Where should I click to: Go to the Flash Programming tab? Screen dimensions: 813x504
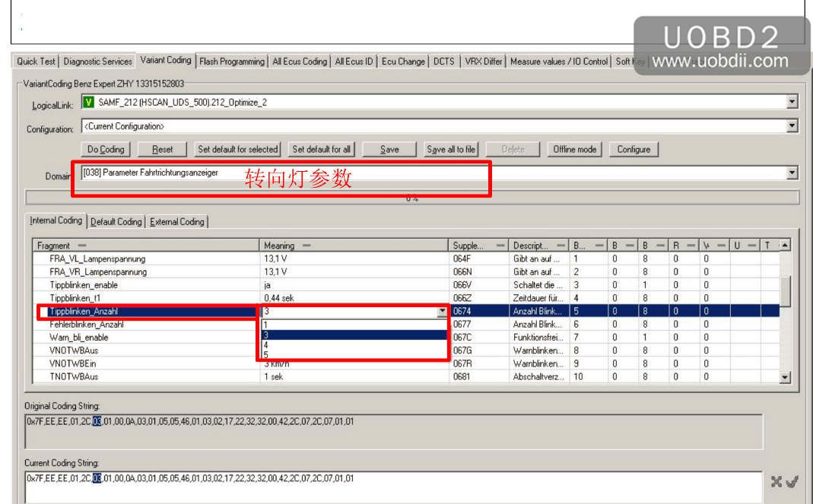click(232, 61)
